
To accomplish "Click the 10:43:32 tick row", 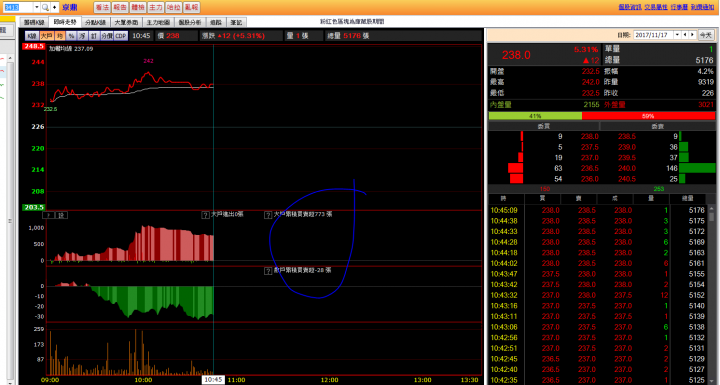I will (597, 295).
